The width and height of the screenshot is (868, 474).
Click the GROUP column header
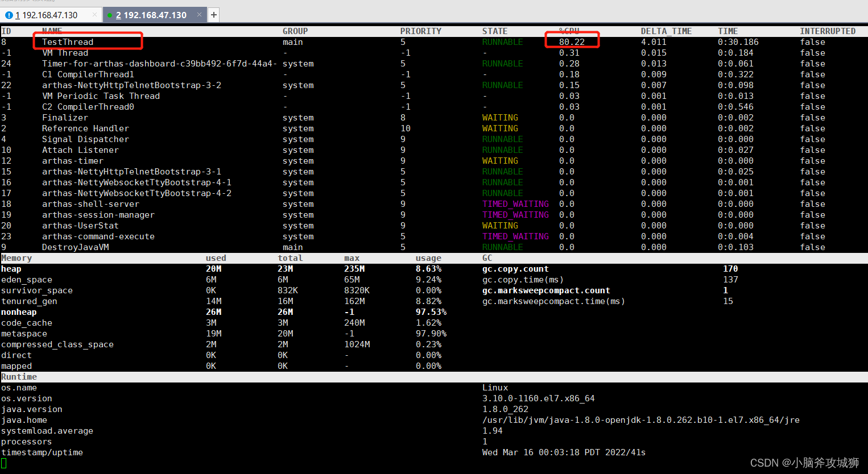[x=295, y=31]
